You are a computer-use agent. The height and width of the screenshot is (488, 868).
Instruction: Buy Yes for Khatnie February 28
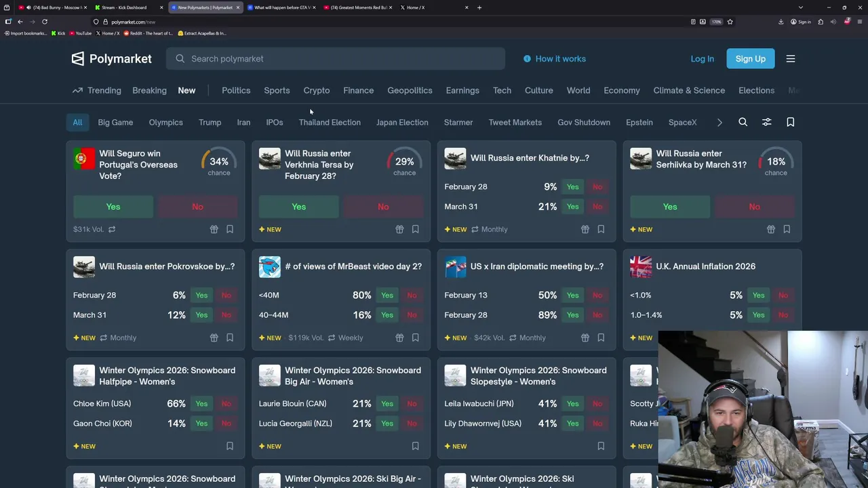tap(573, 187)
